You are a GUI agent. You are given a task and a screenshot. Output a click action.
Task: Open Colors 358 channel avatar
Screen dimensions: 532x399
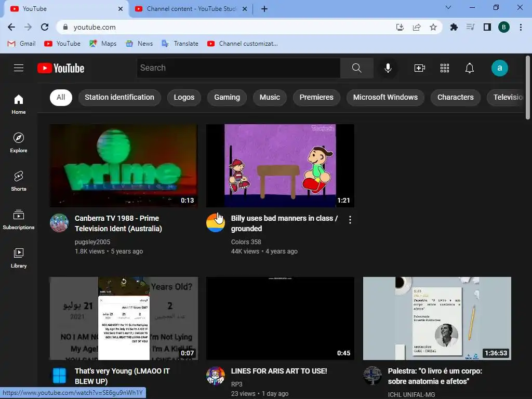[x=216, y=223]
